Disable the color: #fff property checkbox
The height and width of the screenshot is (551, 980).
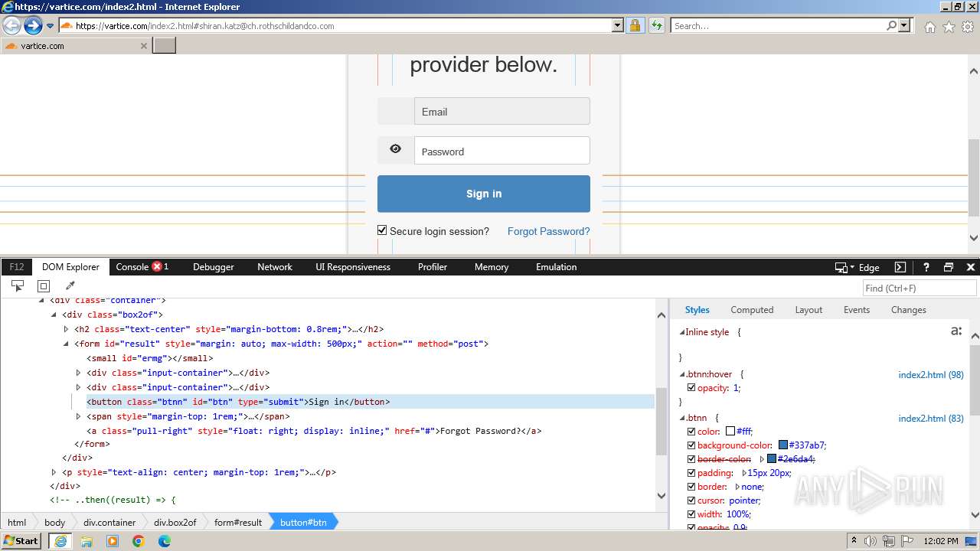[691, 432]
